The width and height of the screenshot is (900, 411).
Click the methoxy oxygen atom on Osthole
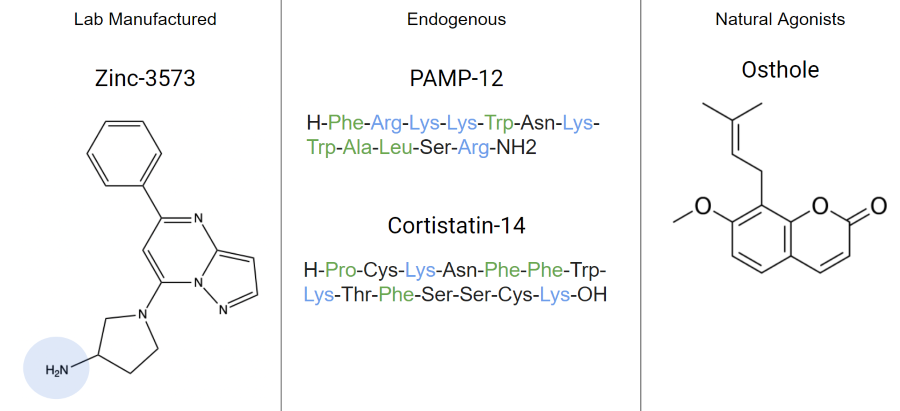click(x=703, y=207)
